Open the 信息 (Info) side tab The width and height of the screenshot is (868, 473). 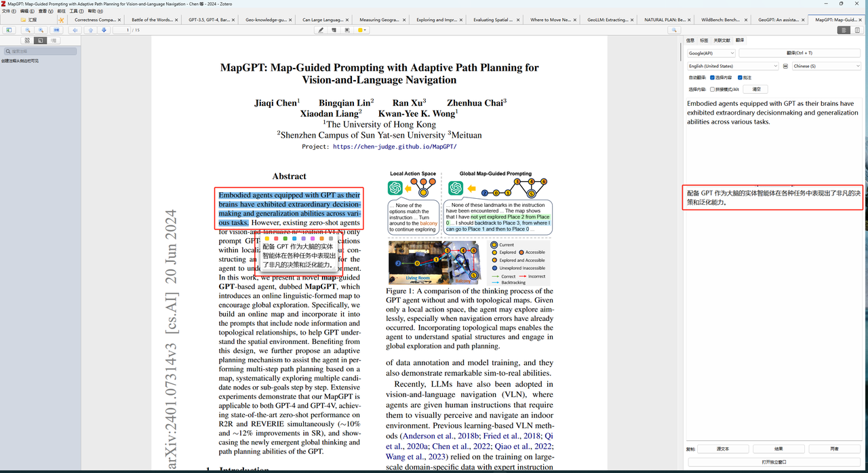tap(690, 41)
